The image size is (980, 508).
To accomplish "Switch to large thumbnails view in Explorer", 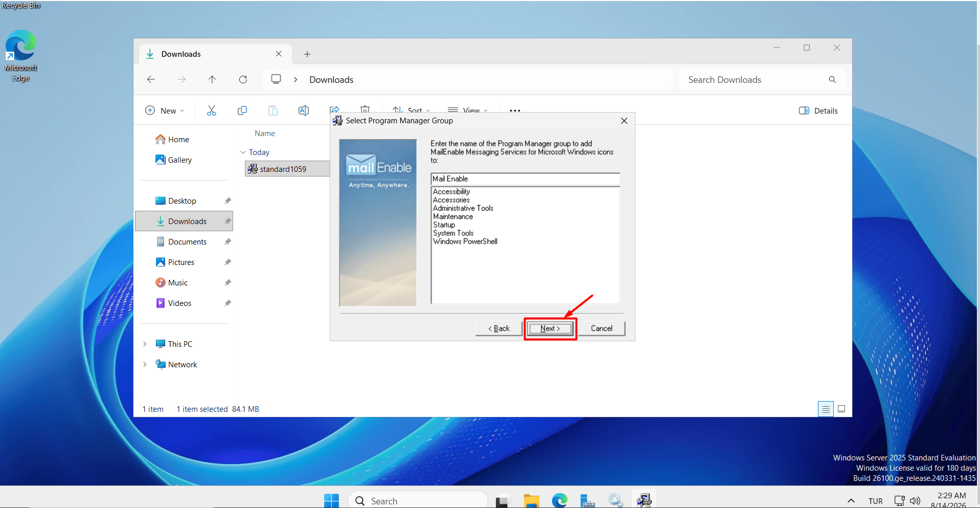I will [x=841, y=409].
